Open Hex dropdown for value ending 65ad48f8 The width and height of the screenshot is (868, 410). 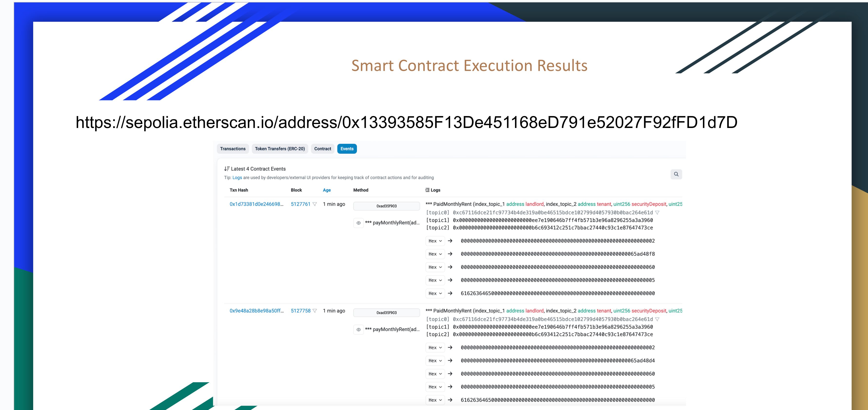435,254
